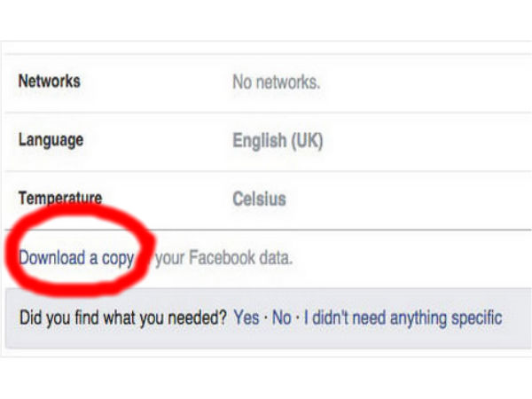Click the "No networks." value text
532x399 pixels.
click(276, 82)
